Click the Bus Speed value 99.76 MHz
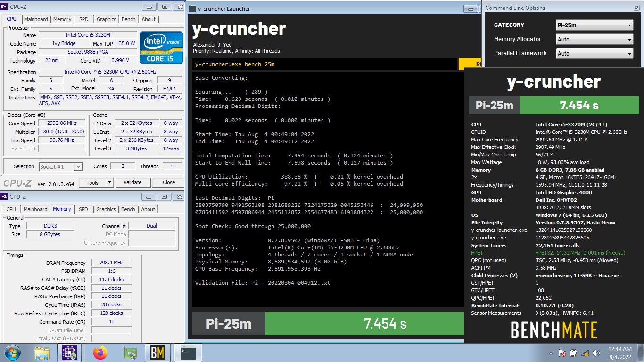The height and width of the screenshot is (362, 644). (62, 140)
